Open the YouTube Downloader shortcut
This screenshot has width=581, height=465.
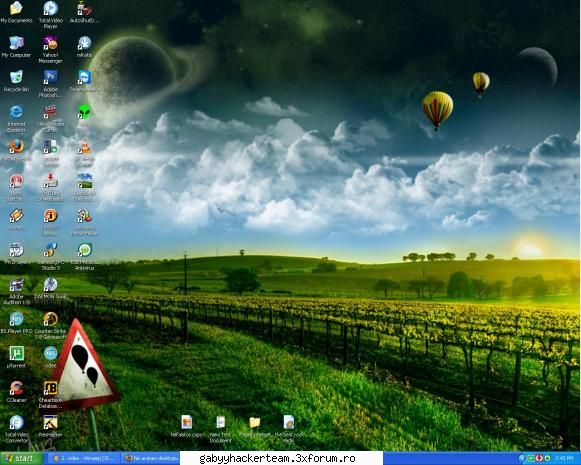click(50, 182)
